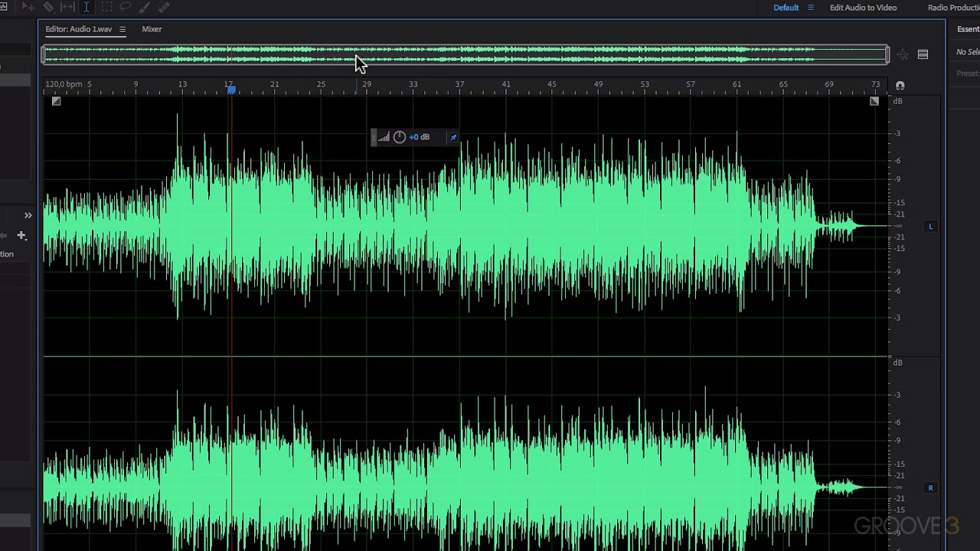This screenshot has width=980, height=551.
Task: Toggle the left channel L button
Action: point(931,227)
